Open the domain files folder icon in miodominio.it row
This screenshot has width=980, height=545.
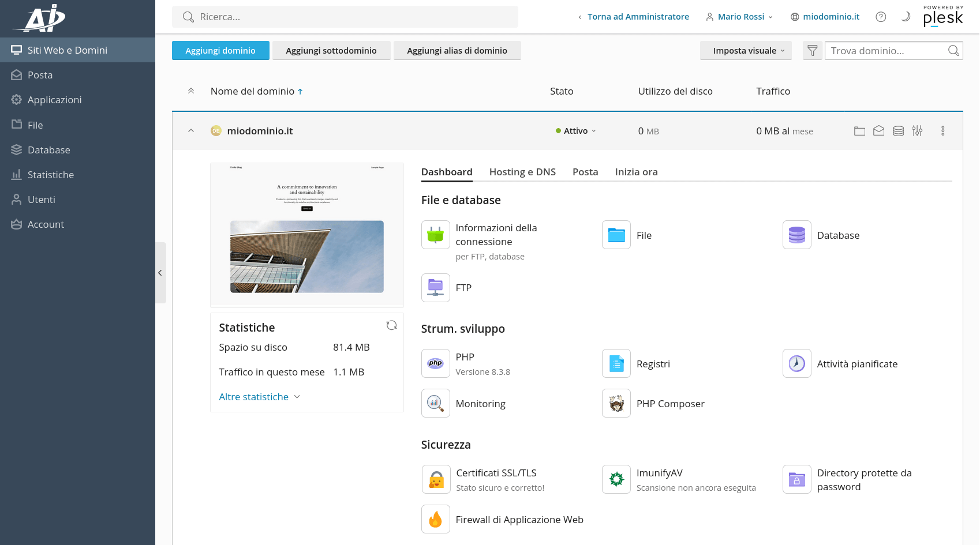click(x=859, y=131)
